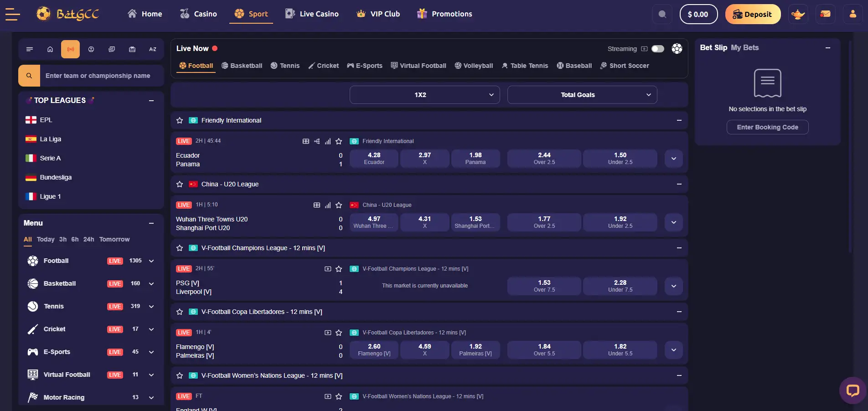Image resolution: width=868 pixels, height=411 pixels.
Task: Click the search magnifier icon in header
Action: (662, 14)
